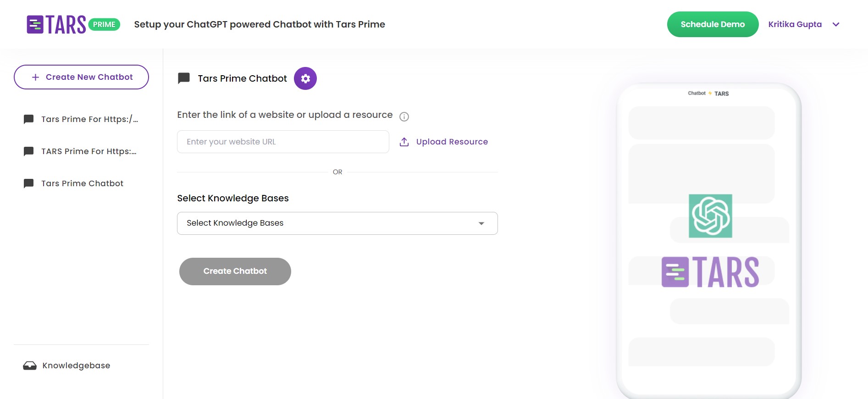868x399 pixels.
Task: Click the info icon next to resource instructions
Action: (404, 116)
